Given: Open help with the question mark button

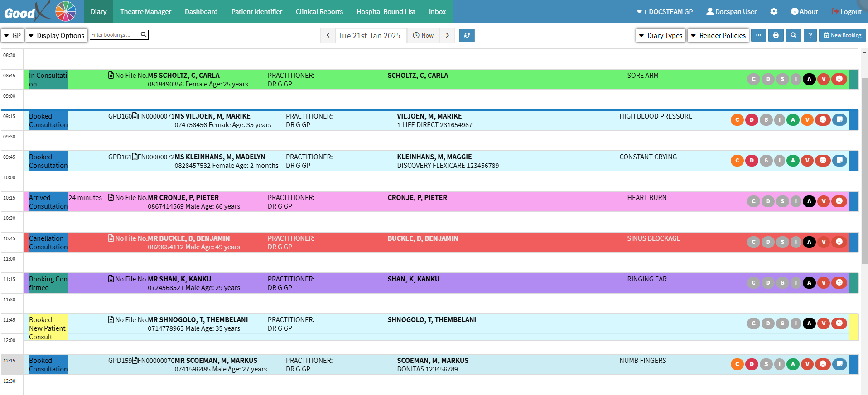Looking at the screenshot, I should (x=810, y=35).
